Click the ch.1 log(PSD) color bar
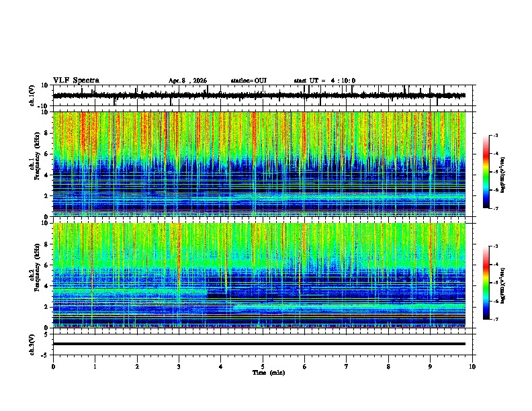Screen dimensions: 532x411 [x=486, y=172]
